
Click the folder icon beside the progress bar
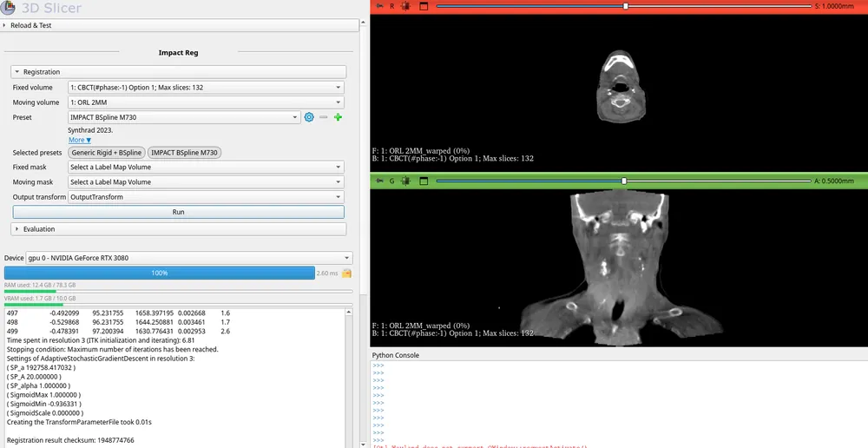pyautogui.click(x=346, y=273)
